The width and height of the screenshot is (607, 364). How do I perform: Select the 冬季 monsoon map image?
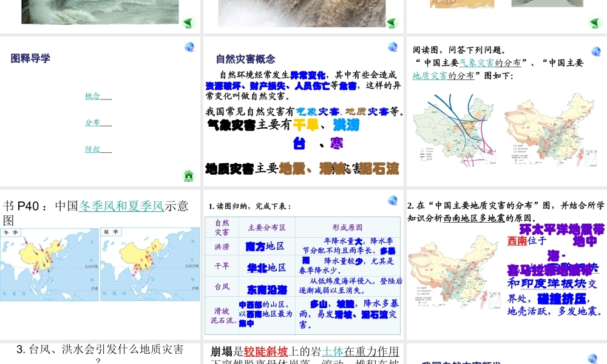coord(50,265)
